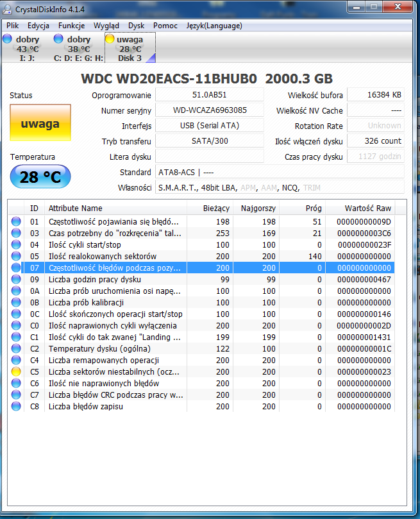Select row "Ilość cykli start/stop"
The height and width of the screenshot is (519, 420).
pyautogui.click(x=202, y=244)
